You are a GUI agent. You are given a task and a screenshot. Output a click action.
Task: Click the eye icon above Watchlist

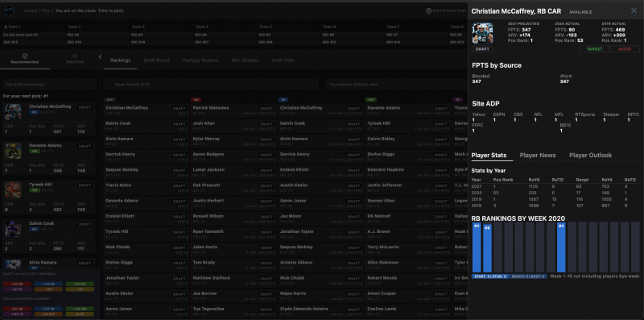point(75,56)
